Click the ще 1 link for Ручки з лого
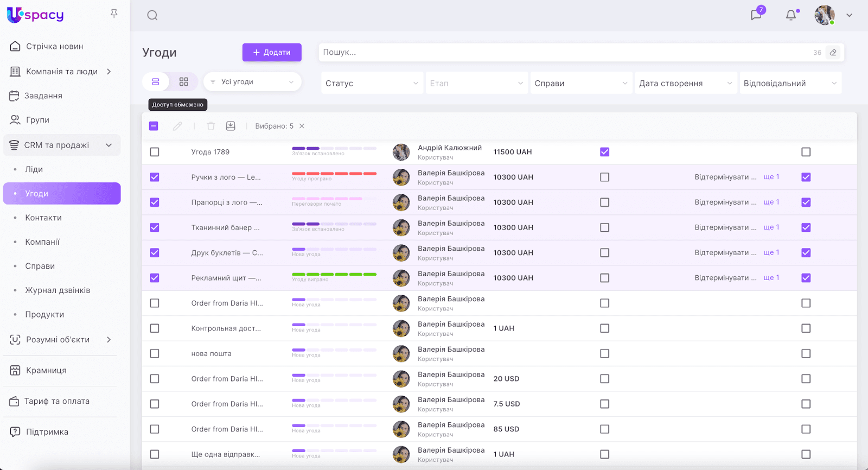Image resolution: width=868 pixels, height=470 pixels. [771, 177]
